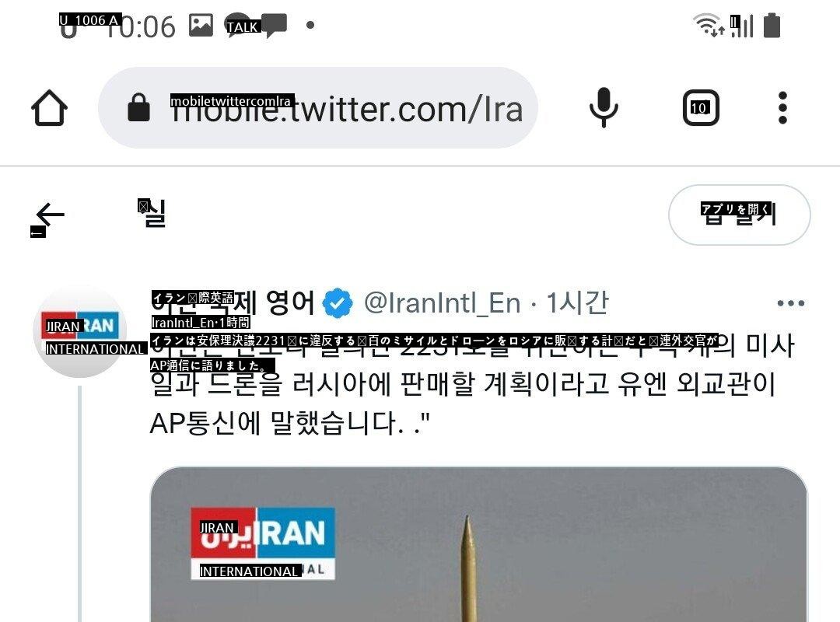Tap the browser home icon
This screenshot has height=622, width=840.
[x=49, y=108]
